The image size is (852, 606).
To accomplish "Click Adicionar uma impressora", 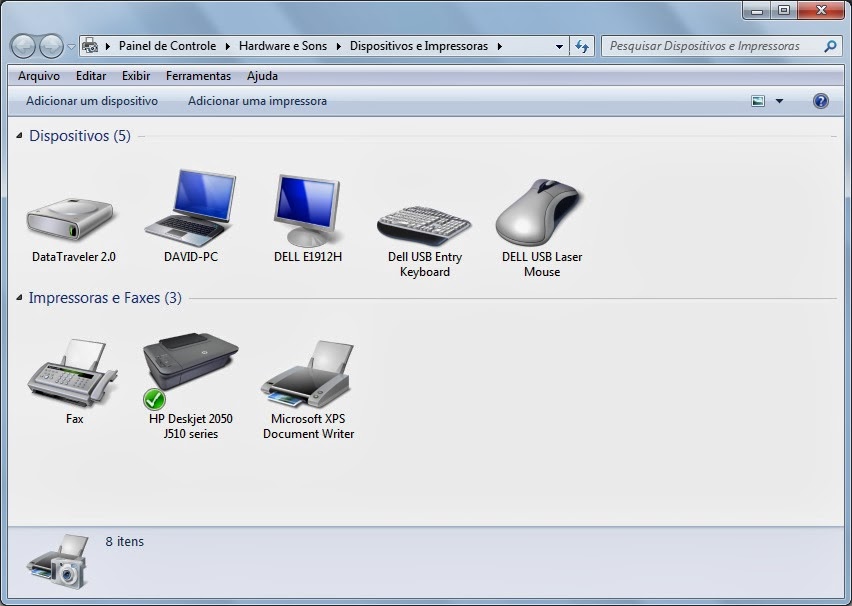I will tap(257, 101).
